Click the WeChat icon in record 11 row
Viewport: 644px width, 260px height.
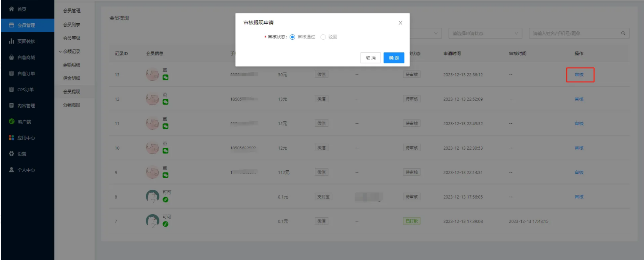pyautogui.click(x=166, y=126)
